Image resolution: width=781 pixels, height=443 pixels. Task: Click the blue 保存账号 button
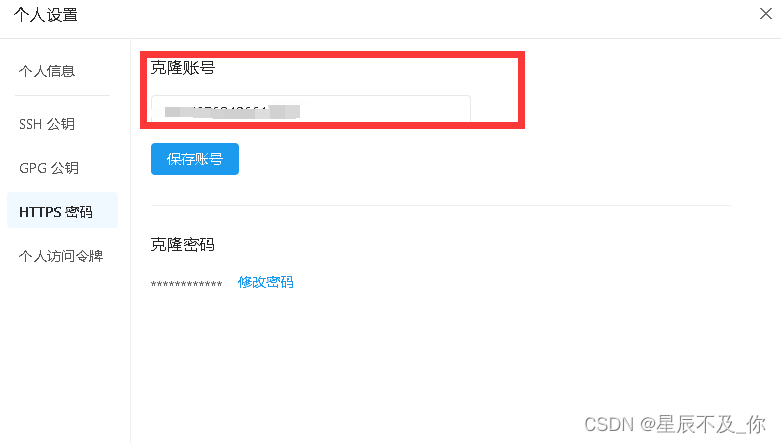pos(195,159)
